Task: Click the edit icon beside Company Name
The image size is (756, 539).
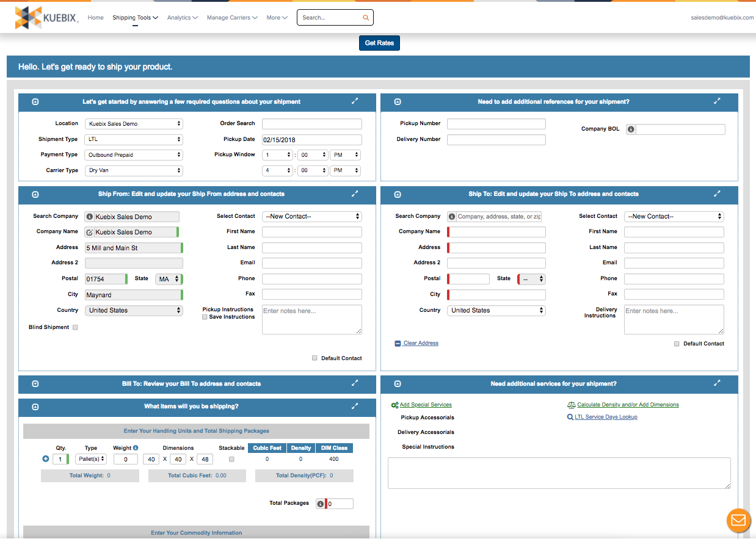Action: point(92,232)
